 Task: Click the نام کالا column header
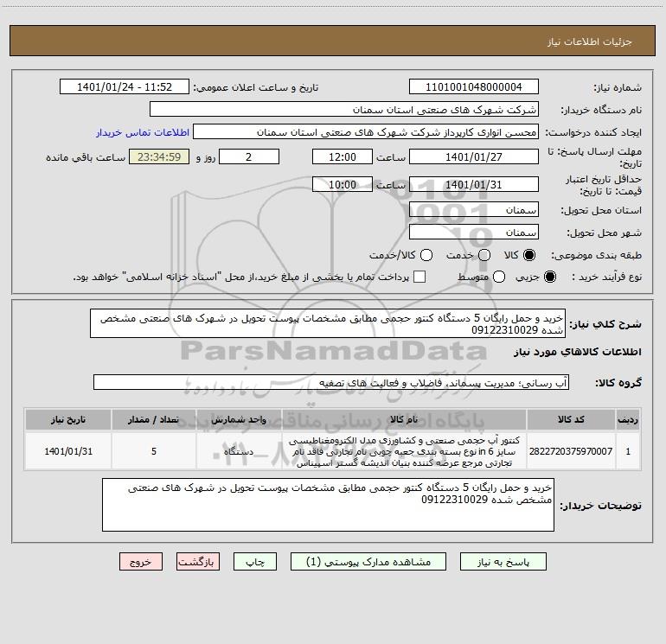pos(404,419)
